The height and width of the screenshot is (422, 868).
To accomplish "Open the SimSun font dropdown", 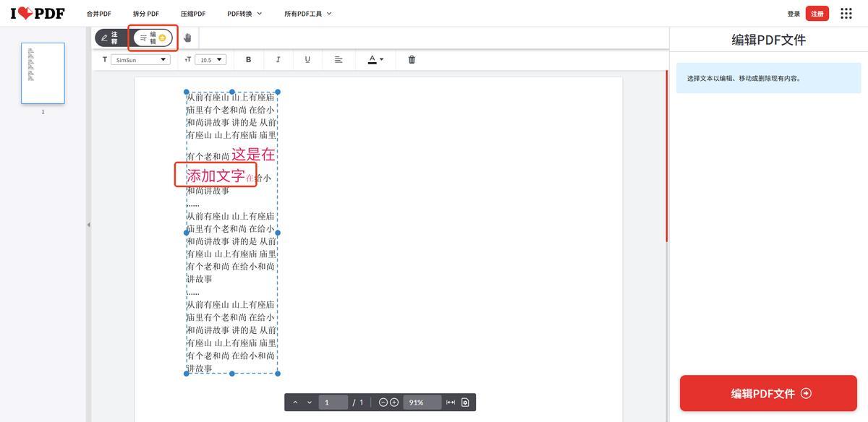I will tap(140, 60).
